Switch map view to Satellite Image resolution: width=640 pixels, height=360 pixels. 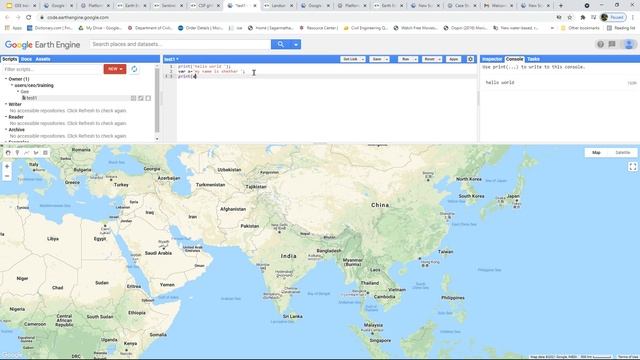[x=623, y=153]
